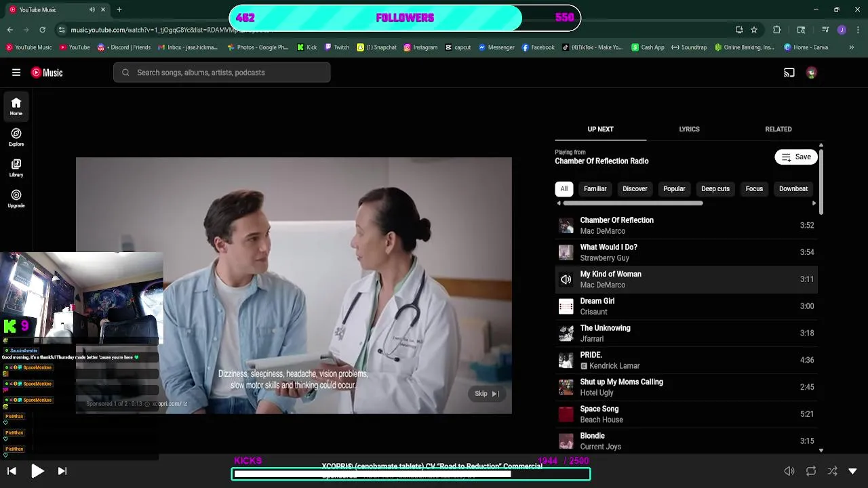The image size is (868, 488).
Task: Play Blondie by Current Joys
Action: pyautogui.click(x=686, y=441)
